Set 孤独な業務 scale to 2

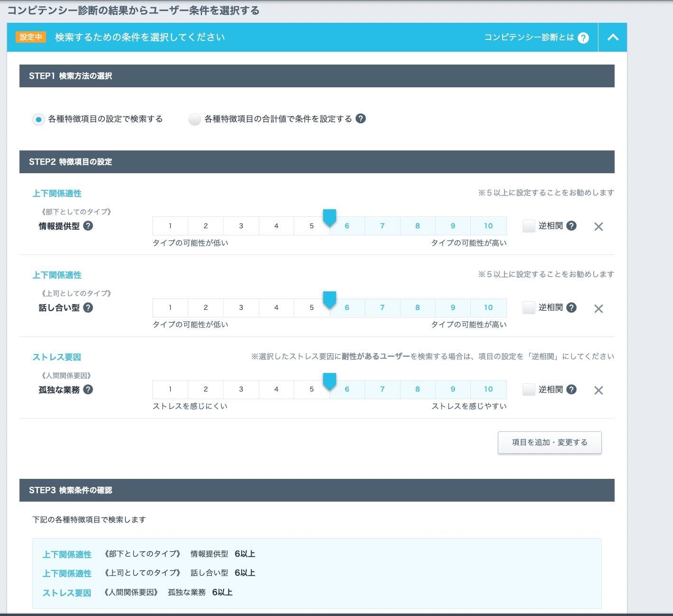206,389
